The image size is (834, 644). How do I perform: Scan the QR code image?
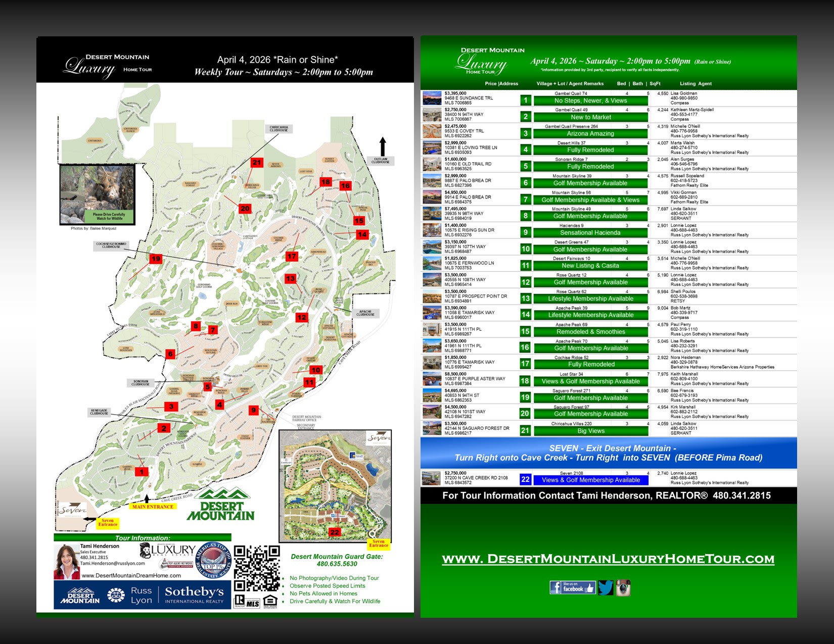pos(257,568)
